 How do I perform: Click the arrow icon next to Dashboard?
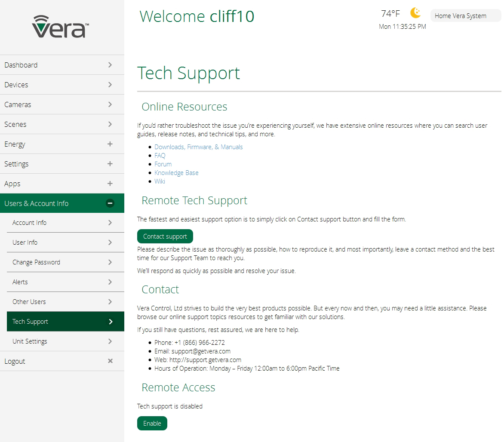coord(110,65)
